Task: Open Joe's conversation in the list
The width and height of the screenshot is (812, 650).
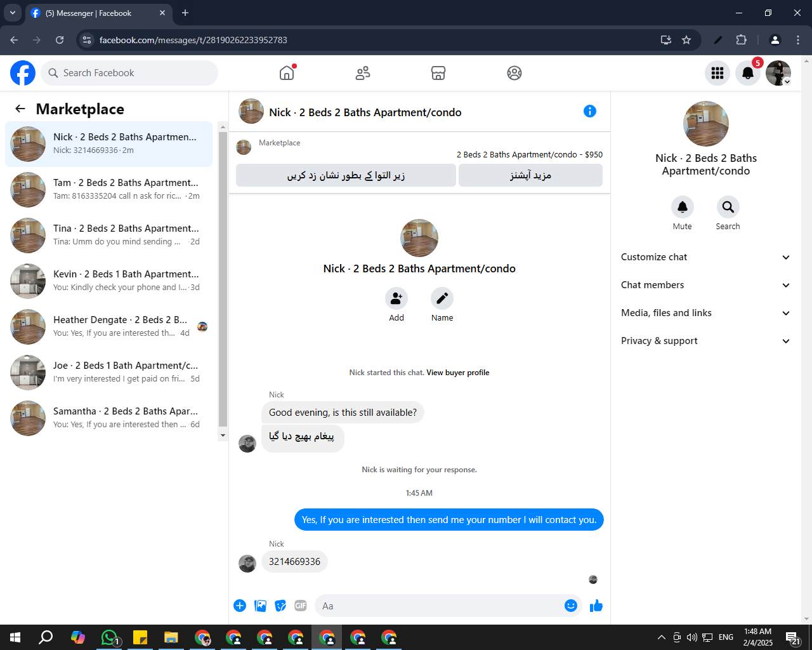Action: (108, 373)
